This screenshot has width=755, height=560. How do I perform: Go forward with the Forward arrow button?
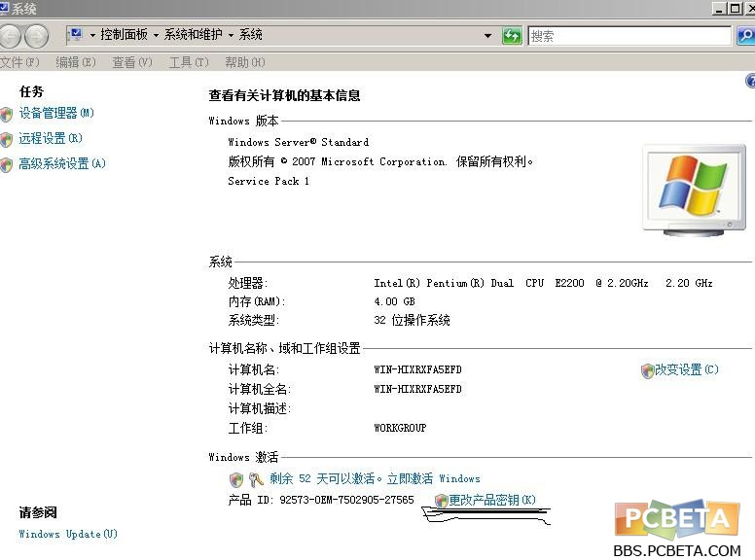coord(37,36)
